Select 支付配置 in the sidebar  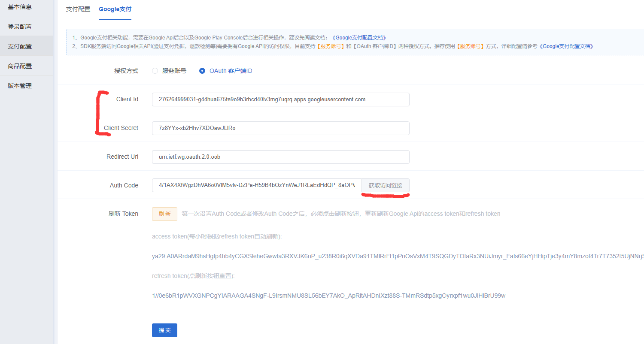pyautogui.click(x=20, y=46)
